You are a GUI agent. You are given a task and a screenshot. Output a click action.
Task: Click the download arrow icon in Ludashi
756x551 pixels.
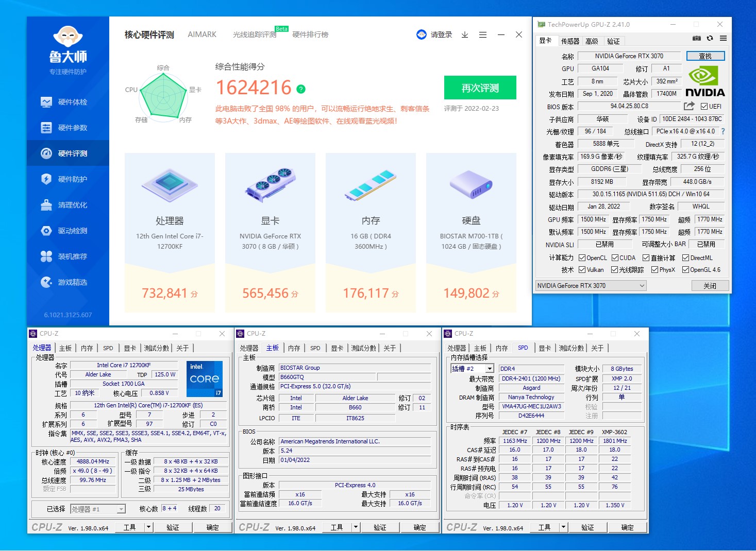465,35
